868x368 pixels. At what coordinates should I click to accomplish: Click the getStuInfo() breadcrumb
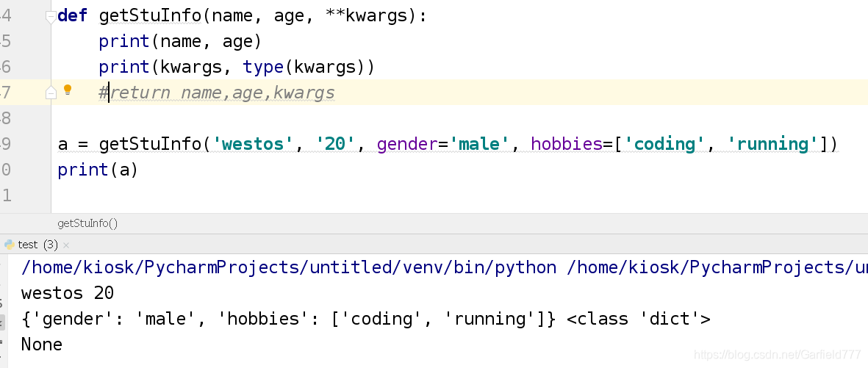(87, 223)
